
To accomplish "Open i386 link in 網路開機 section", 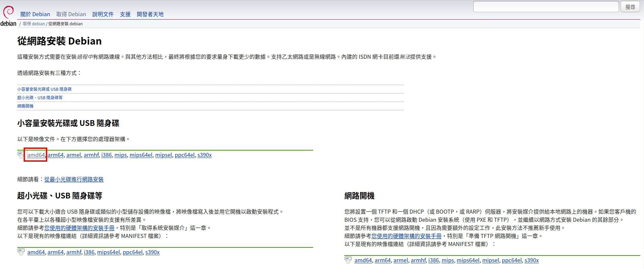I will tap(433, 260).
